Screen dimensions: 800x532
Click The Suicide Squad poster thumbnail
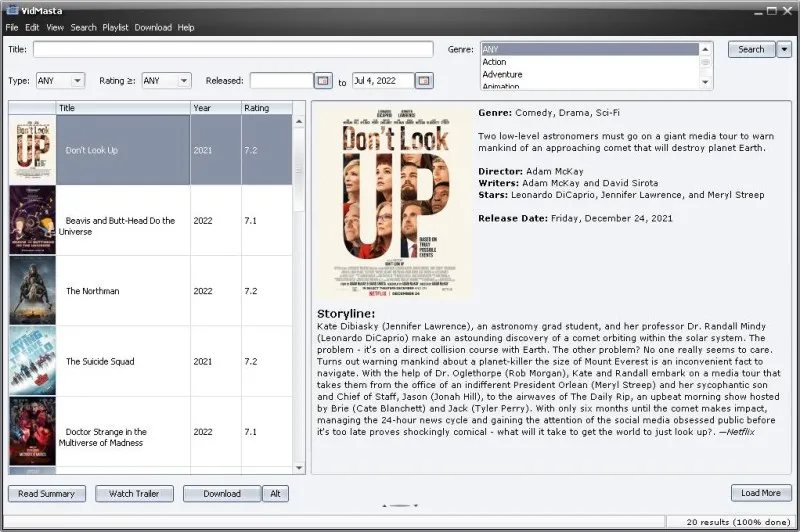pos(32,361)
